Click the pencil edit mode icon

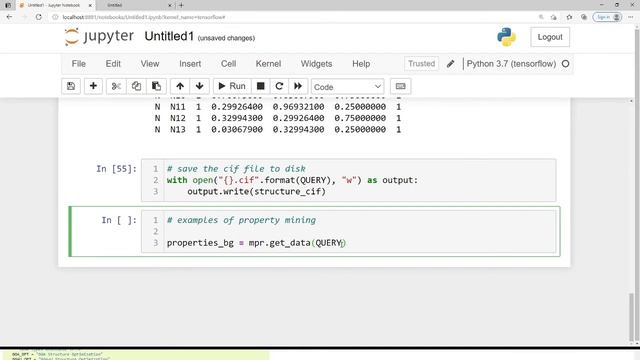(x=450, y=64)
